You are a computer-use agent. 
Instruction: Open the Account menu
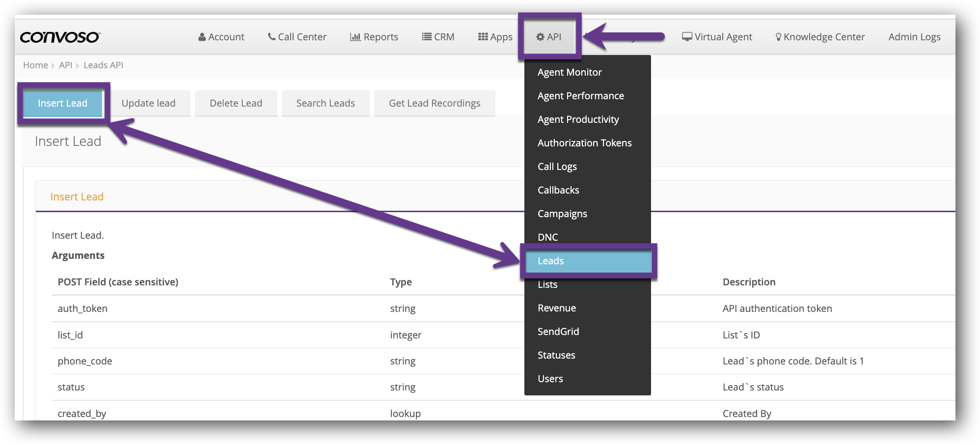(221, 37)
